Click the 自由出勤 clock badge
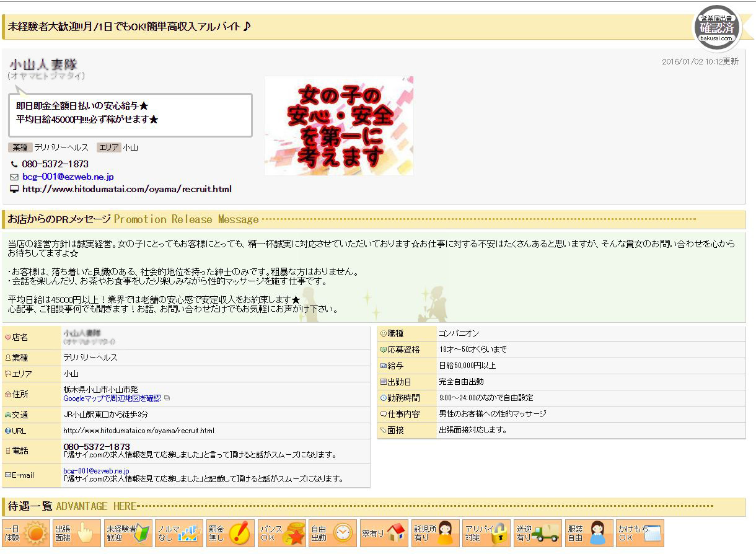This screenshot has height=554, width=756. [333, 533]
